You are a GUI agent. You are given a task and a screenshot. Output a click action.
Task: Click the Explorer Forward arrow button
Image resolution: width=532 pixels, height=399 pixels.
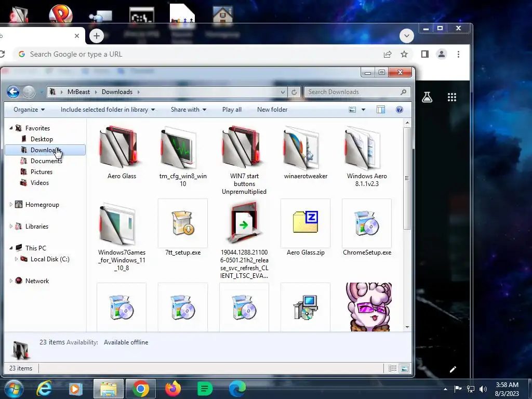coord(29,91)
